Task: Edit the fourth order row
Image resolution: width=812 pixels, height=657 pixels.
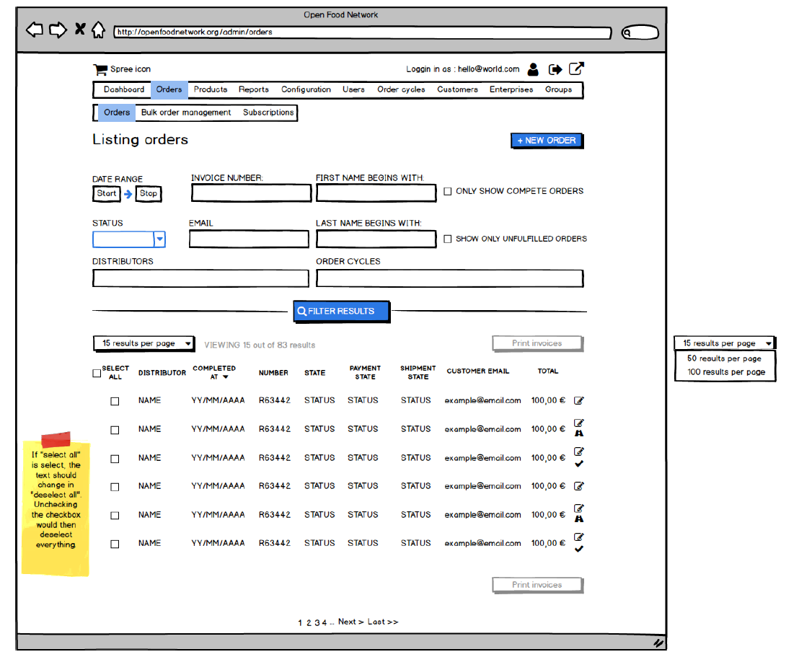Action: coord(579,485)
